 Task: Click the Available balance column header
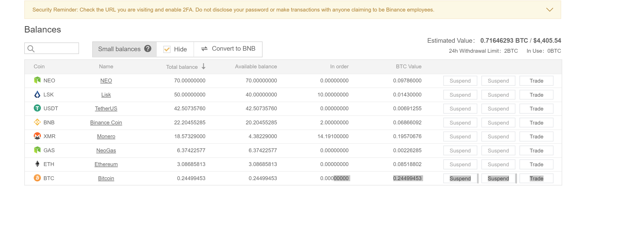point(256,67)
